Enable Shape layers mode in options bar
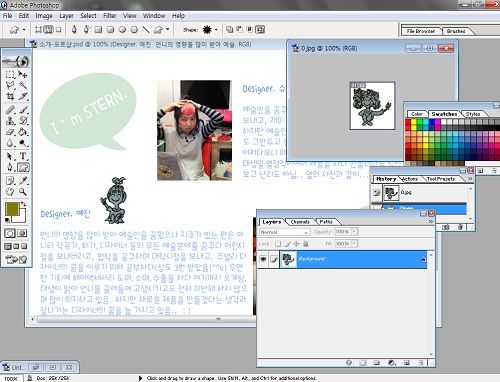The height and width of the screenshot is (382, 500). click(x=38, y=30)
